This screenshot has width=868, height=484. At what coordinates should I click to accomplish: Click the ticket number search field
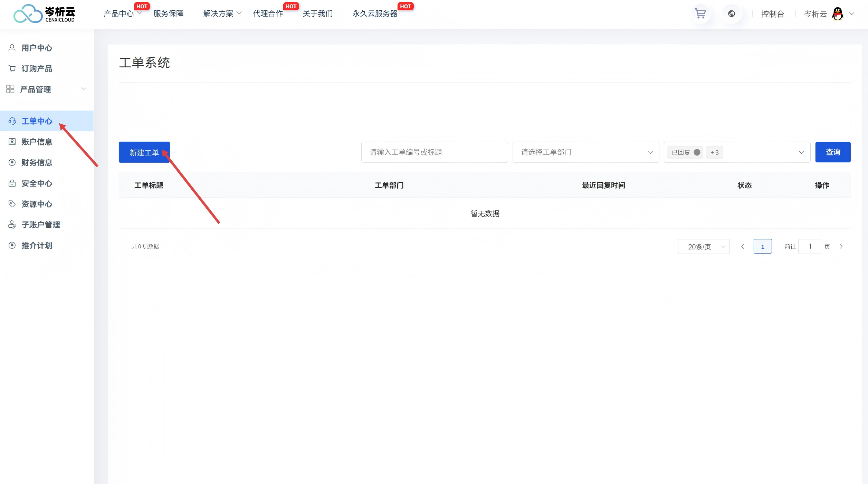coord(434,152)
